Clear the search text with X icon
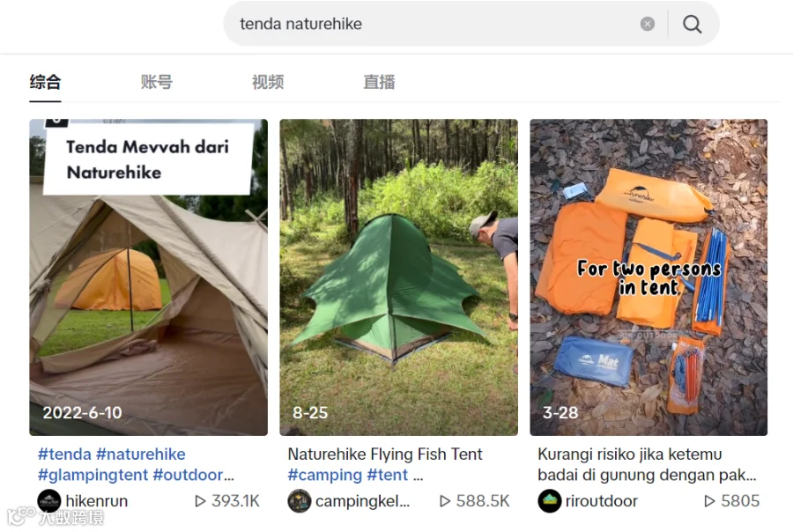The width and height of the screenshot is (793, 532). tap(648, 24)
